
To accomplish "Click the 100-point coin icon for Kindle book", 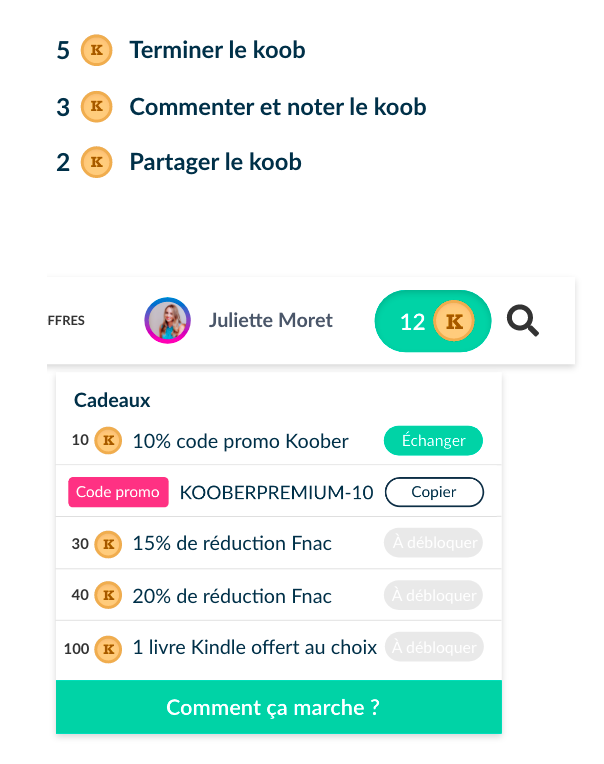I will 108,648.
